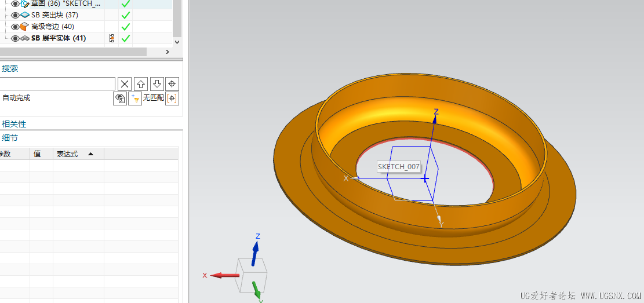The image size is (644, 303).
Task: Toggle visibility of 高级弯边 (40)
Action: pyautogui.click(x=15, y=27)
